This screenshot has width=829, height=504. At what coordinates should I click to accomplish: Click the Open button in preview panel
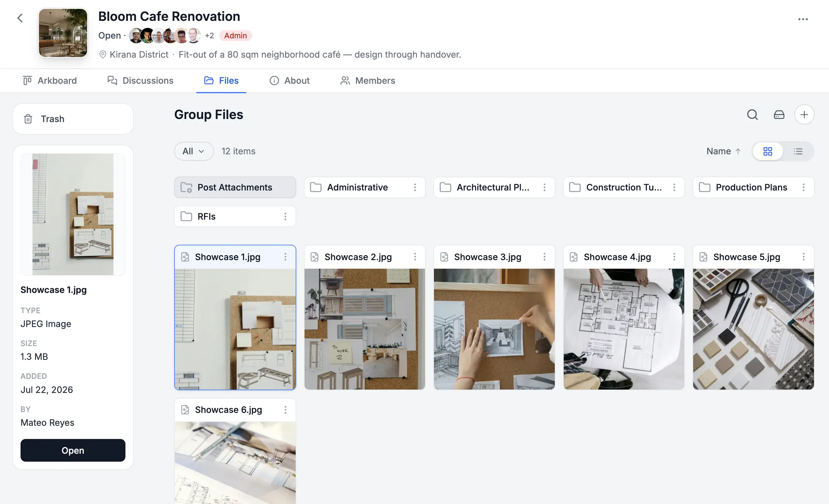(73, 451)
